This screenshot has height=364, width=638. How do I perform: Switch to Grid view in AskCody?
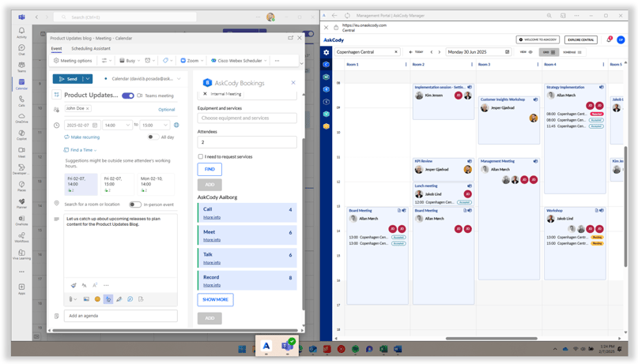point(549,52)
